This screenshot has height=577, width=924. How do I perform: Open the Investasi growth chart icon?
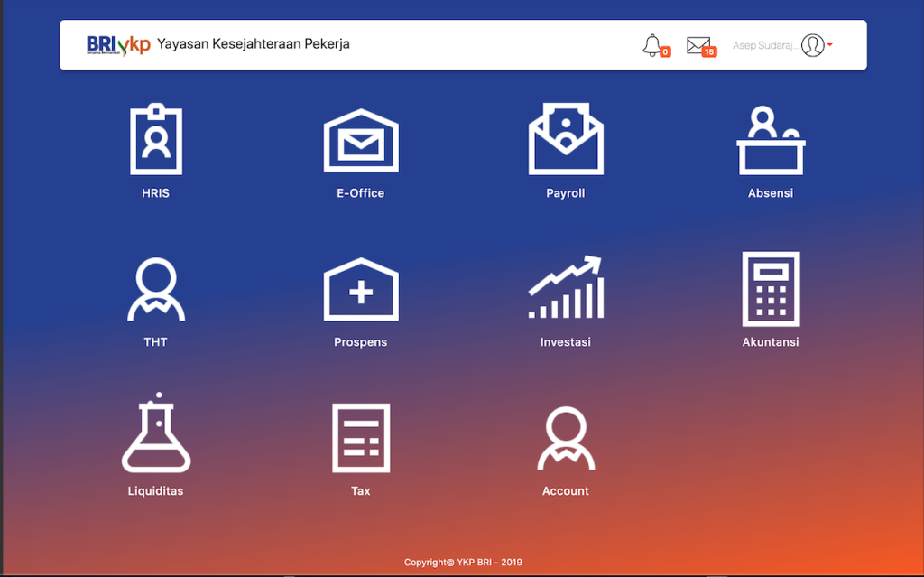pos(566,287)
